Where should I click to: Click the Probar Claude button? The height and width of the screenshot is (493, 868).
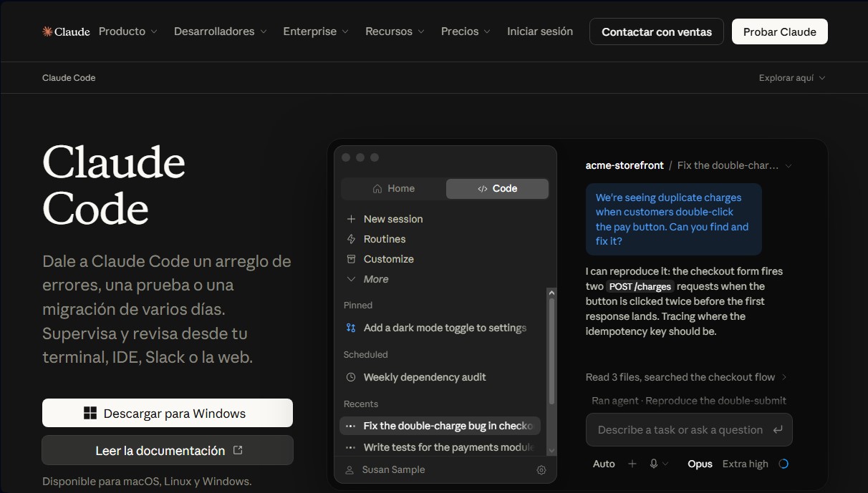click(x=780, y=31)
